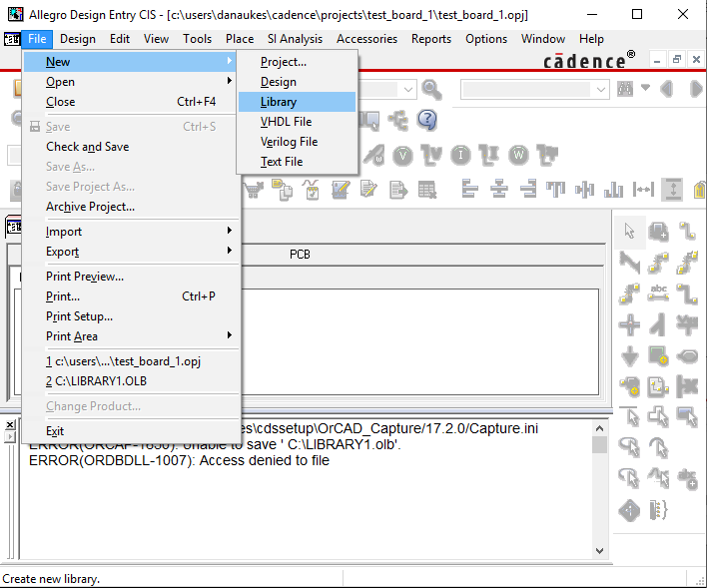The height and width of the screenshot is (588, 707).
Task: Choose Print Setup... menu item
Action: click(x=130, y=316)
